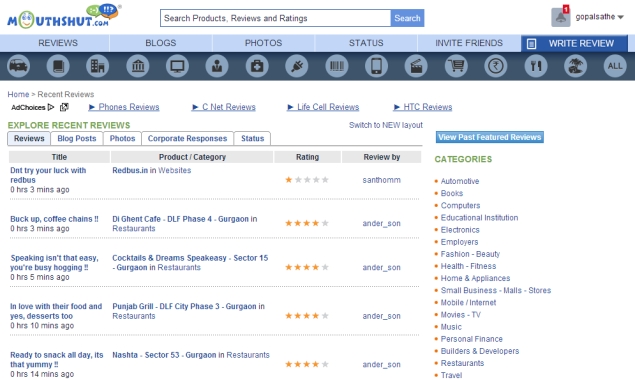Screen dimensions: 635x380
Task: Open the notification bell icon
Action: click(x=561, y=17)
